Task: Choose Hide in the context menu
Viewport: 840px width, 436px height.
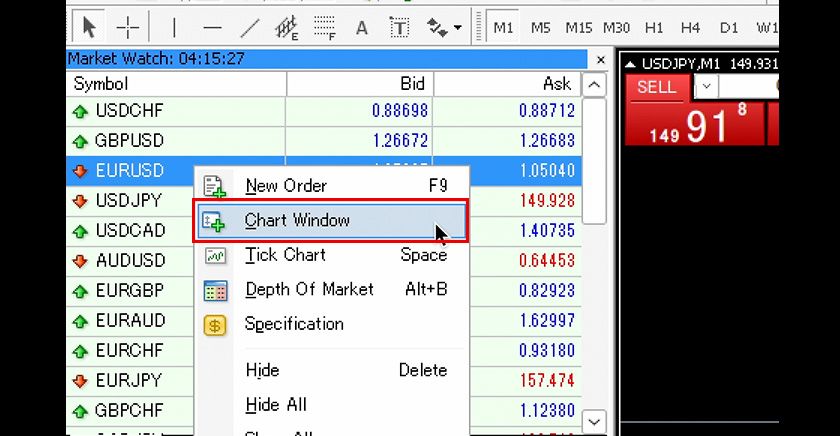Action: (x=331, y=370)
